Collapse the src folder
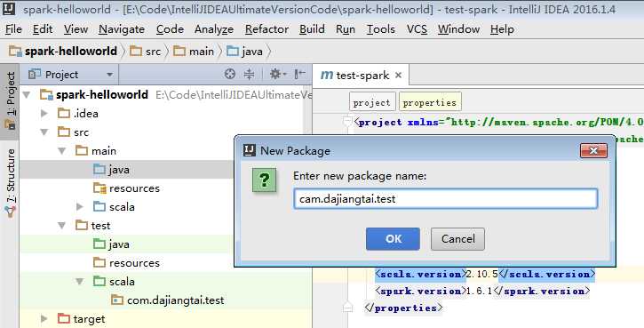The image size is (644, 328). pos(44,132)
